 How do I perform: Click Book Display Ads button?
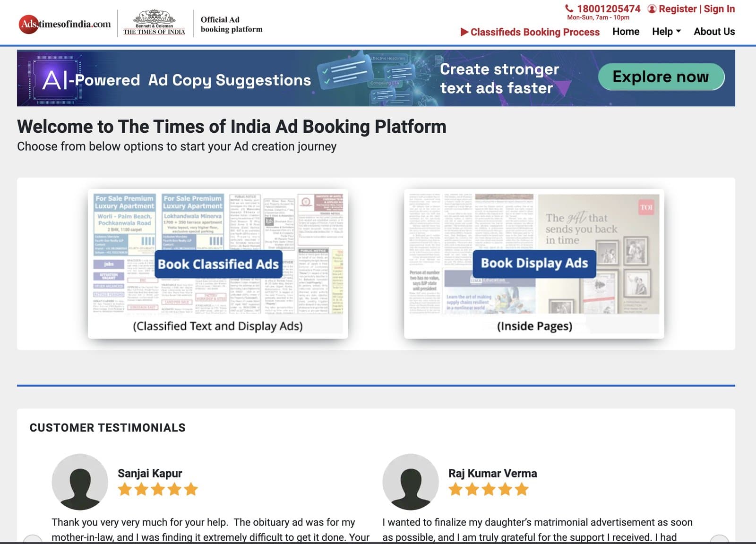point(534,263)
